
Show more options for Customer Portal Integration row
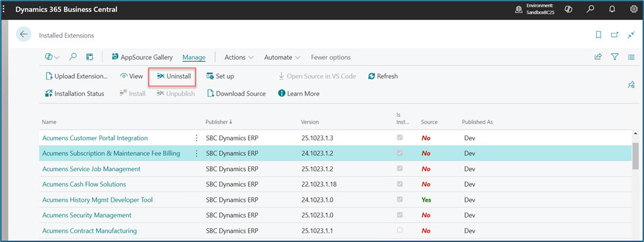click(x=196, y=138)
